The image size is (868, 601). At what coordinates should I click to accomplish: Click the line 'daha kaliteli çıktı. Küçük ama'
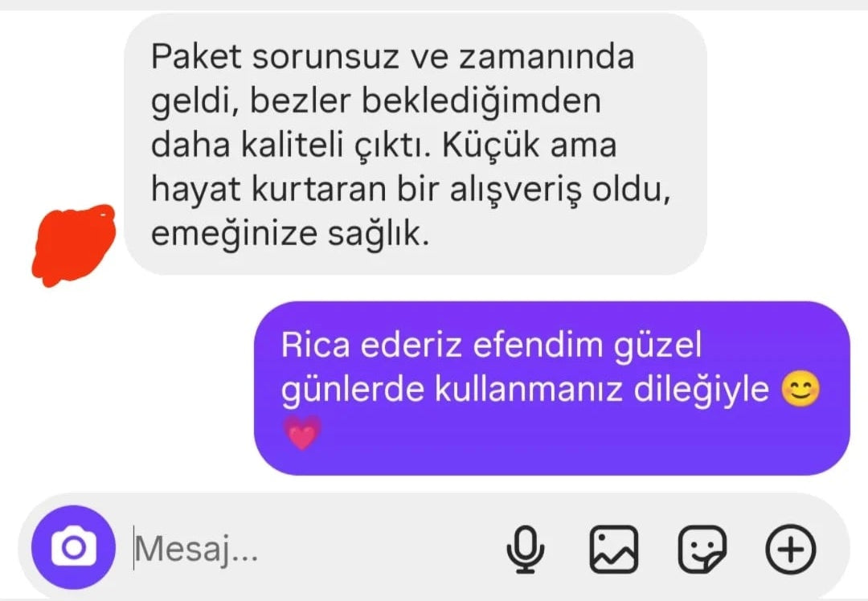coord(383,145)
